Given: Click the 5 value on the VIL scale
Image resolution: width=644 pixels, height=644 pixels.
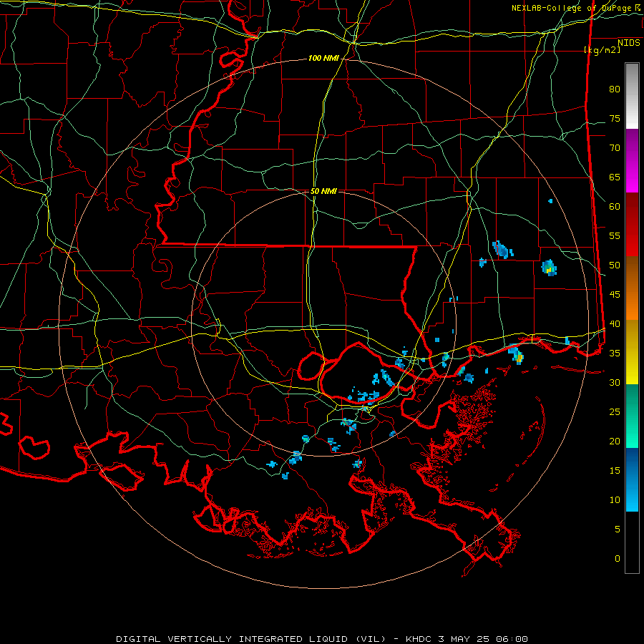Looking at the screenshot, I should pos(618,529).
